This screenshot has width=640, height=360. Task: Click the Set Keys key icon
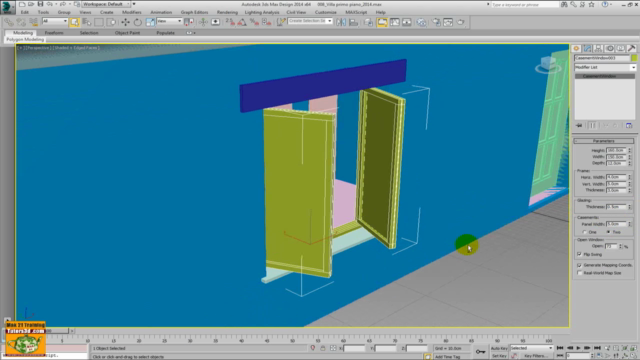[480, 351]
